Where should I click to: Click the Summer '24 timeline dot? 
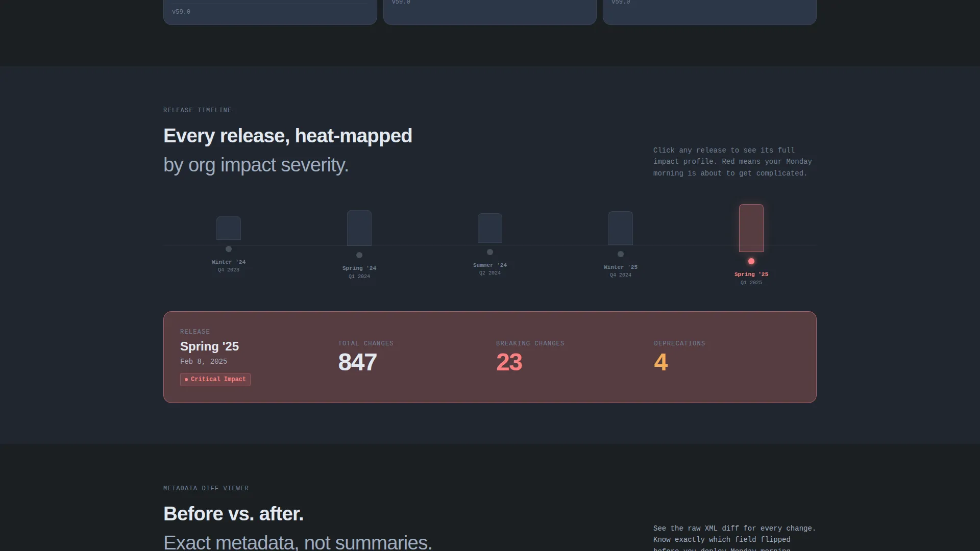(490, 252)
